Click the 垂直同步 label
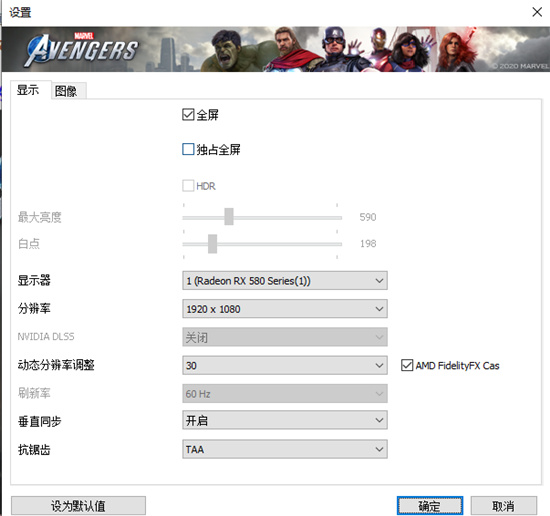The image size is (550, 516). tap(40, 421)
